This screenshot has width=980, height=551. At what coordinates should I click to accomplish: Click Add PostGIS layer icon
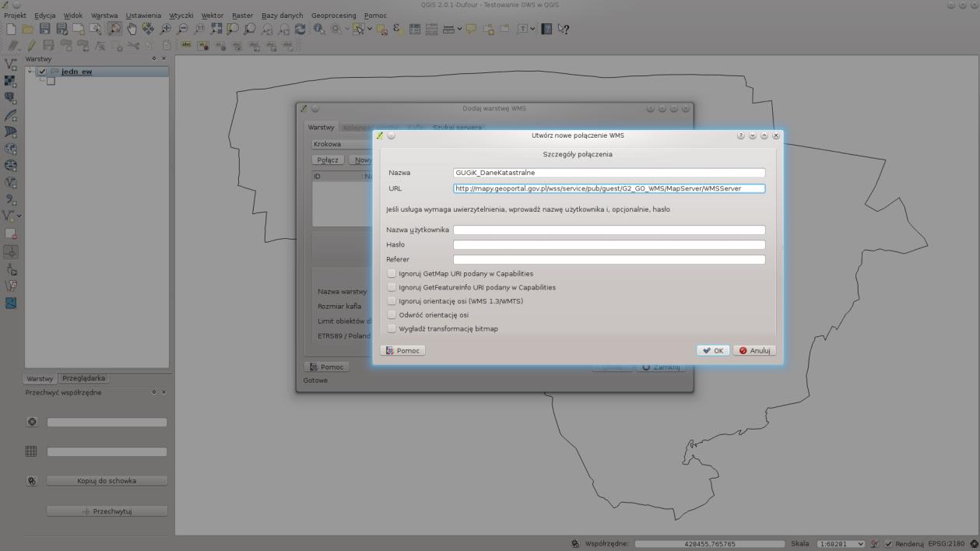10,98
